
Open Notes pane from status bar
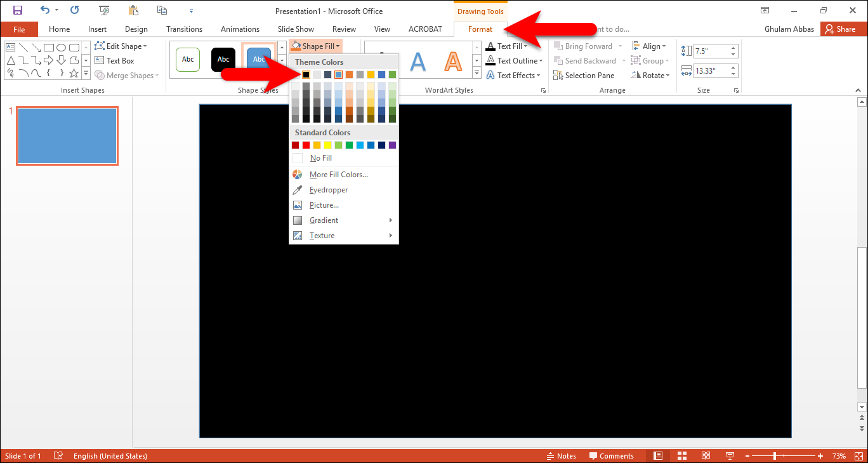(x=561, y=456)
